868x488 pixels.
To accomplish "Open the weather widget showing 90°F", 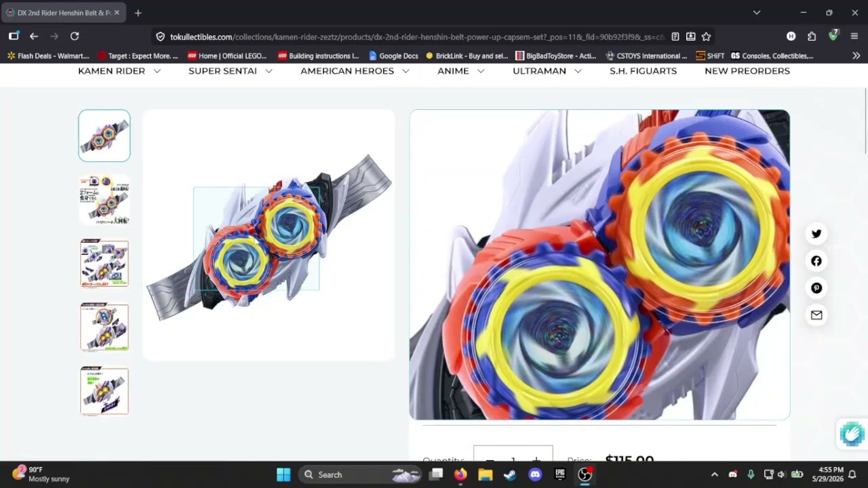I will 41,474.
